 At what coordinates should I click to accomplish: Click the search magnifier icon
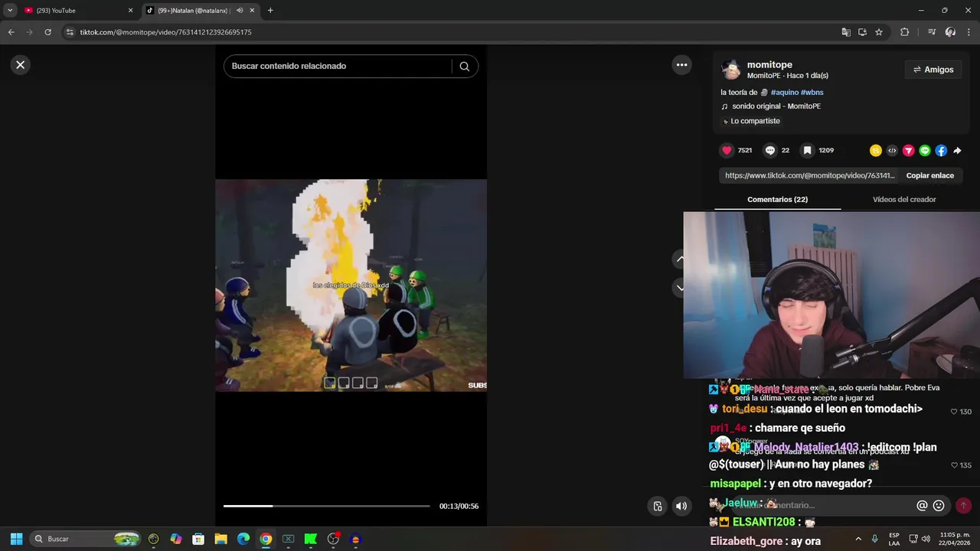pyautogui.click(x=464, y=66)
